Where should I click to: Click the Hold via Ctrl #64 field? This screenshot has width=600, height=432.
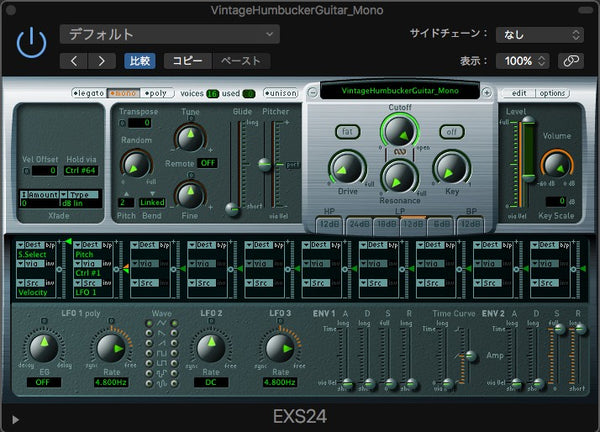(x=80, y=171)
